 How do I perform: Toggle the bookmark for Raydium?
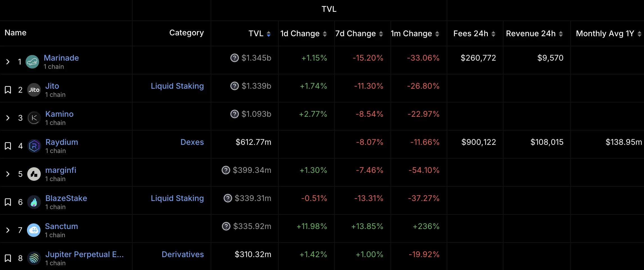(8, 146)
